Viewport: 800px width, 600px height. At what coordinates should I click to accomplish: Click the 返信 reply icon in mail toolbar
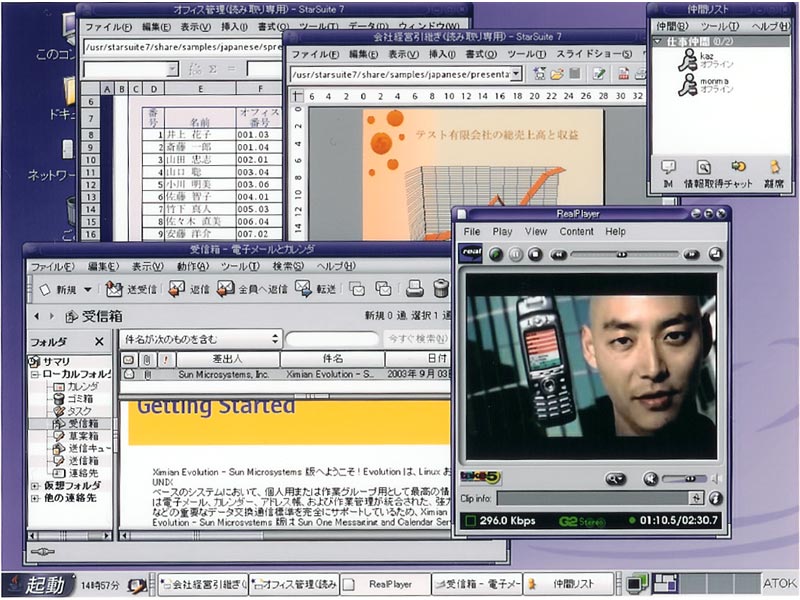point(176,289)
